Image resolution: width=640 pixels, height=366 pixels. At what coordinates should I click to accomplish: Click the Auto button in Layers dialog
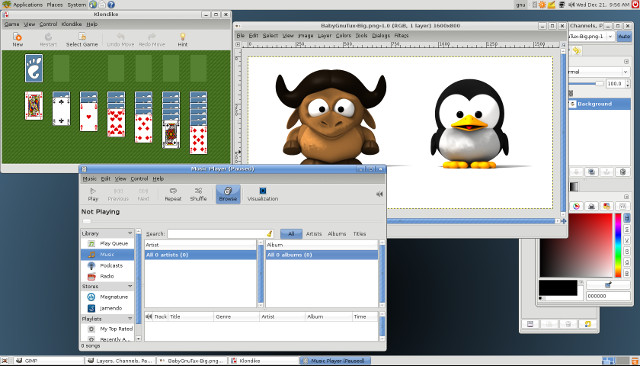(x=624, y=36)
